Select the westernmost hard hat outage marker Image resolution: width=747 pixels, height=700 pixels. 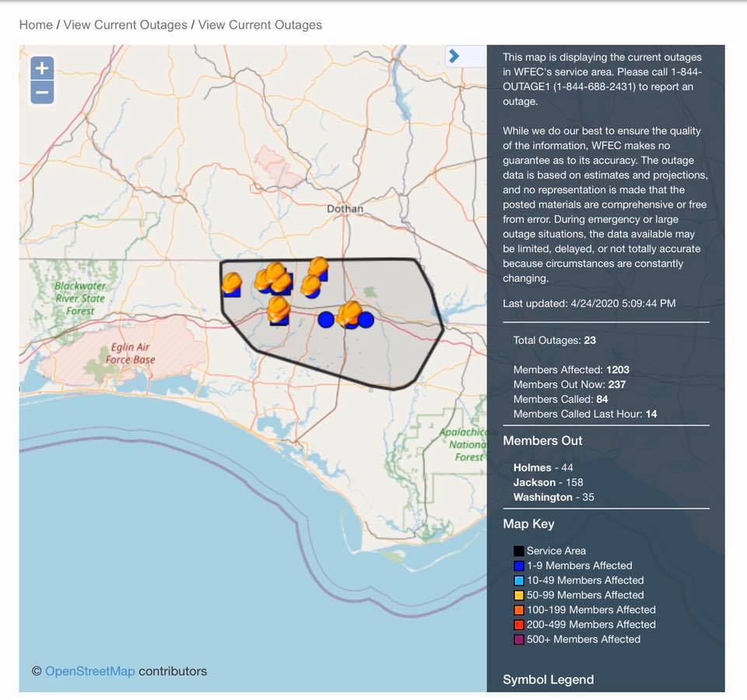point(232,283)
